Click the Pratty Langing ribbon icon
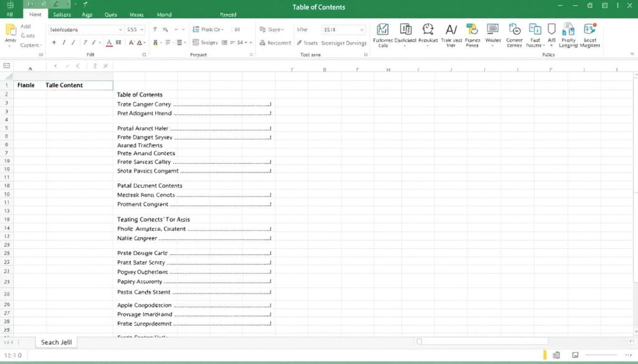 pos(568,29)
